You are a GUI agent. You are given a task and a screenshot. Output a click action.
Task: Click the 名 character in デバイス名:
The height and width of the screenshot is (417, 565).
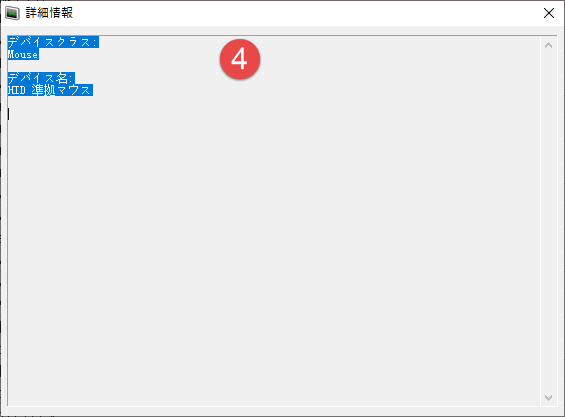pos(62,78)
